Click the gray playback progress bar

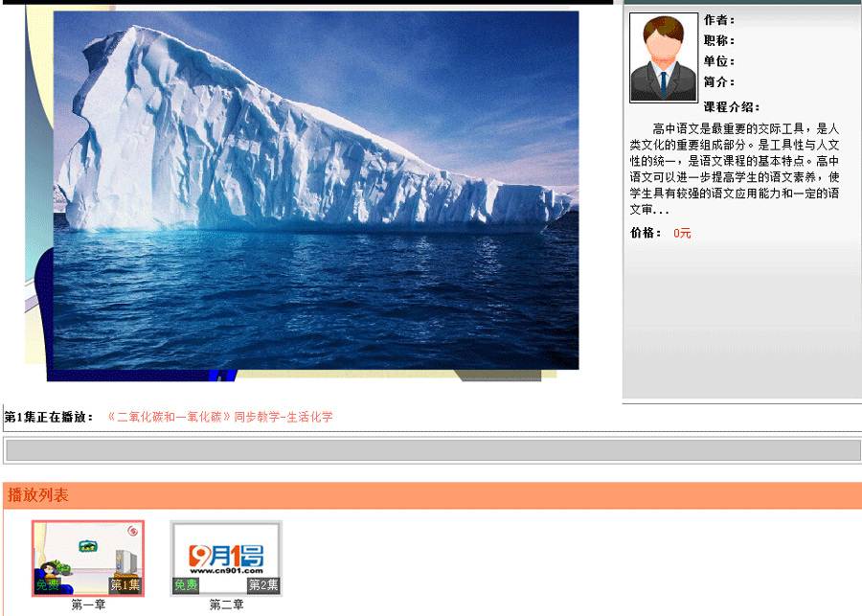(433, 450)
